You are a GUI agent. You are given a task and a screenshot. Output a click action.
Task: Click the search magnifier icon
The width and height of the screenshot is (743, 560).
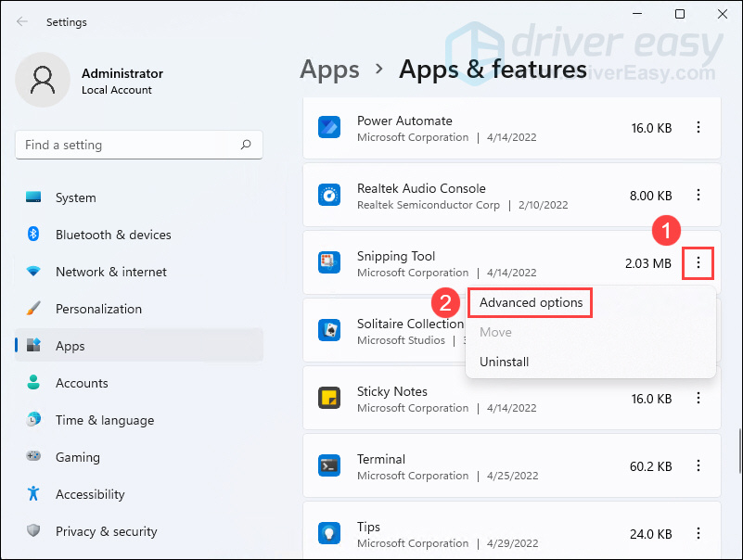[246, 145]
